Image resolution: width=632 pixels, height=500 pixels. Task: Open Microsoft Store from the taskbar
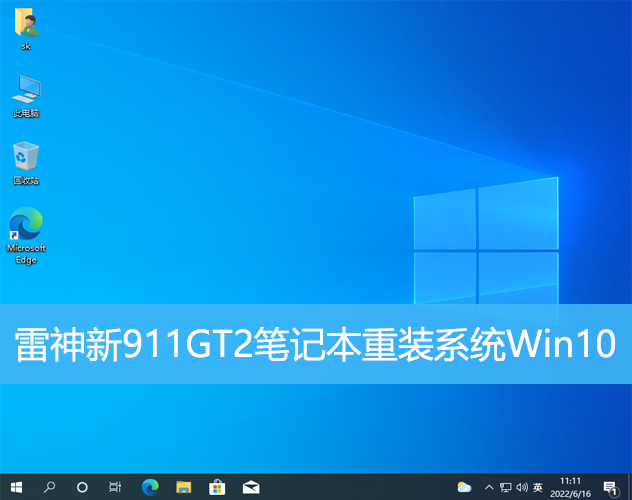216,487
